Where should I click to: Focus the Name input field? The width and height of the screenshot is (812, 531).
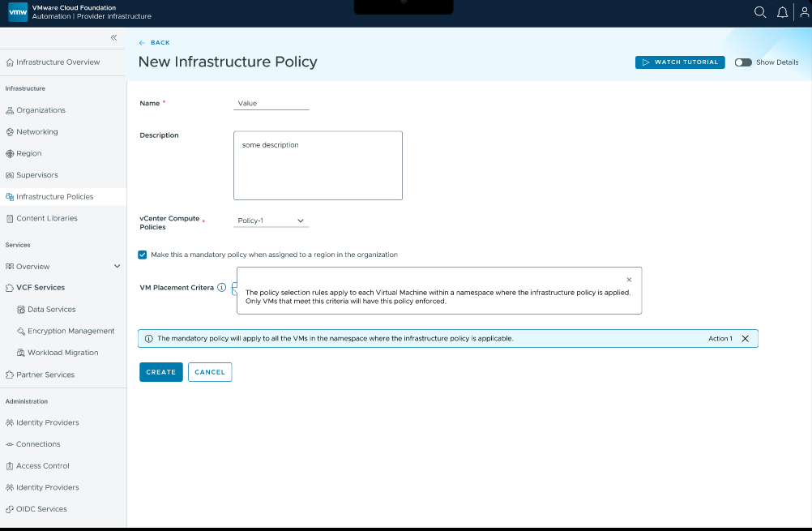tap(271, 103)
